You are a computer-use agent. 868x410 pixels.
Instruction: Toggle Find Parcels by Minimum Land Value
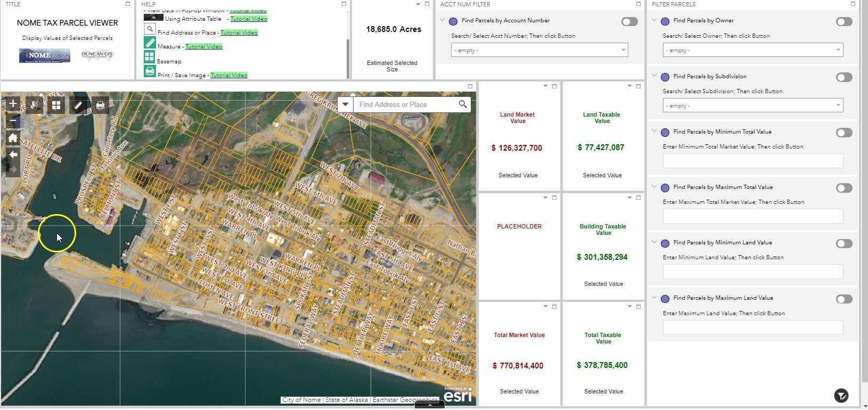coord(844,244)
